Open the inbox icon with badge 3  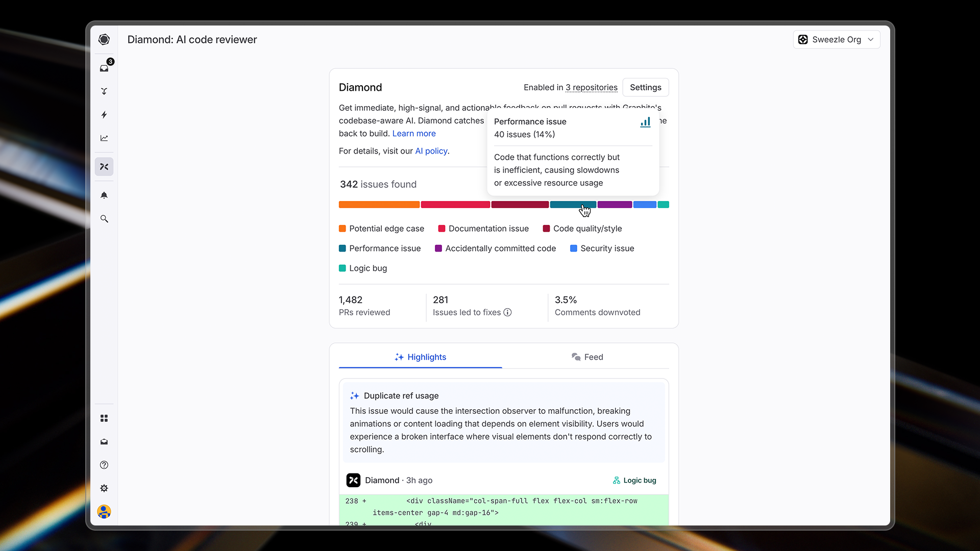(x=104, y=68)
